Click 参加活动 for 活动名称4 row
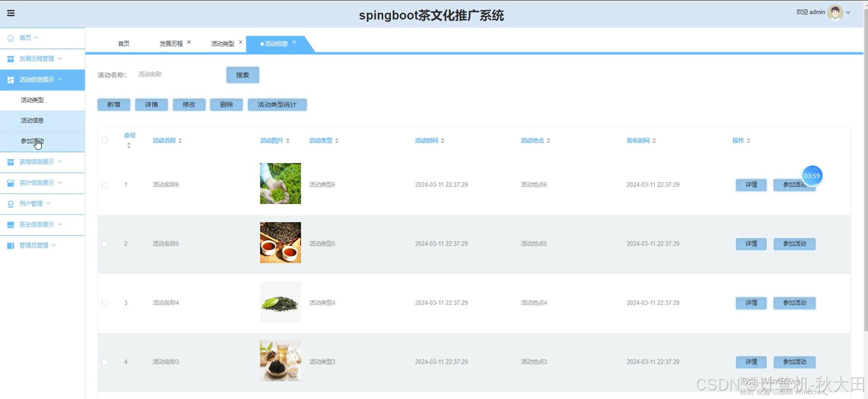 tap(794, 303)
